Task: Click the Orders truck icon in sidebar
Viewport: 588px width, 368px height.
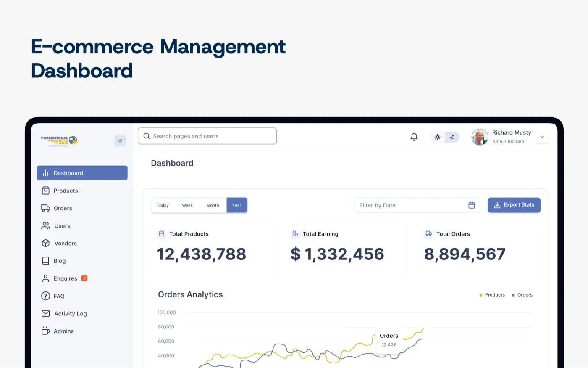Action: [x=46, y=208]
